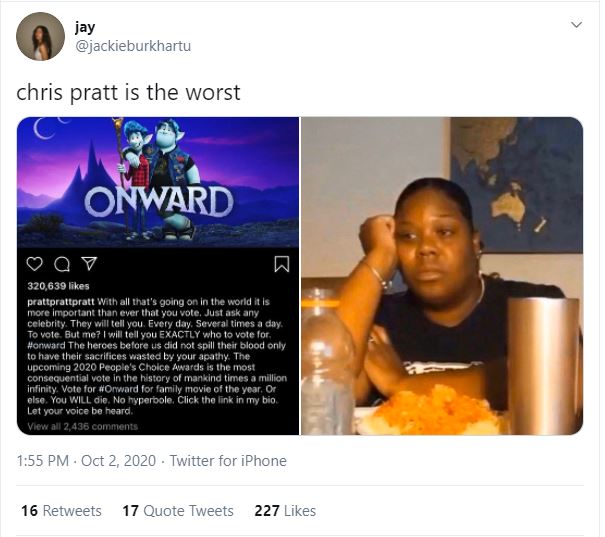This screenshot has height=537, width=605.
Task: Click the prattprattpratt username
Action: tap(61, 302)
